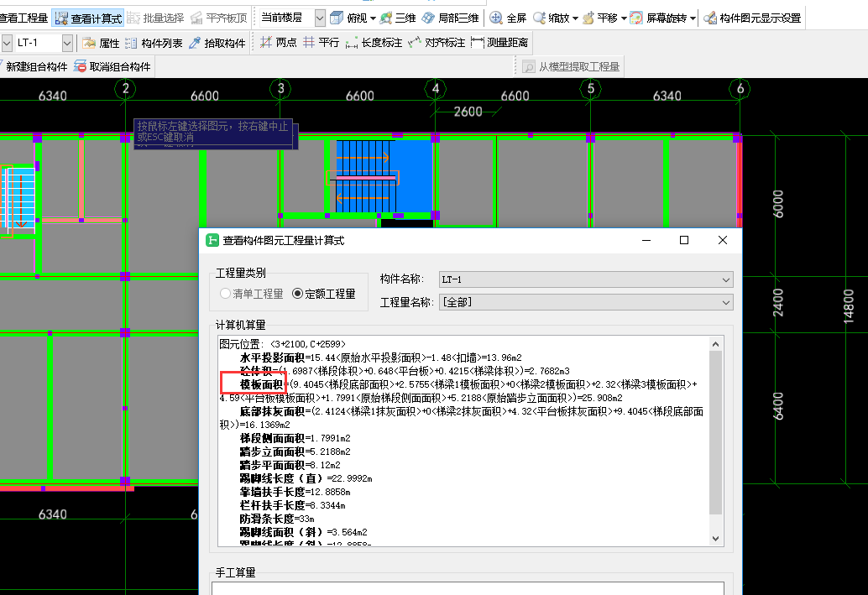Viewport: 868px width, 595px height.
Task: Select the 拾取构件 eyedropper tool
Action: 217,43
